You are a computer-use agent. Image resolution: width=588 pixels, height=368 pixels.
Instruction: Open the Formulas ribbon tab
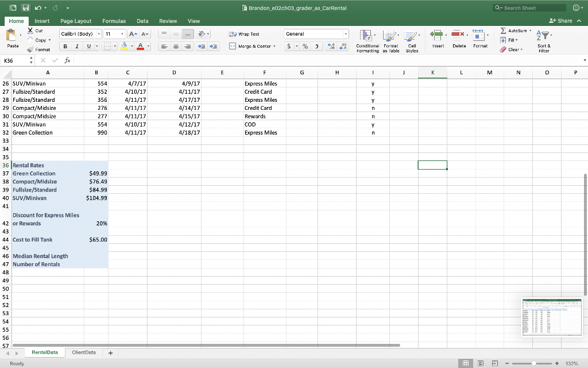pos(114,21)
